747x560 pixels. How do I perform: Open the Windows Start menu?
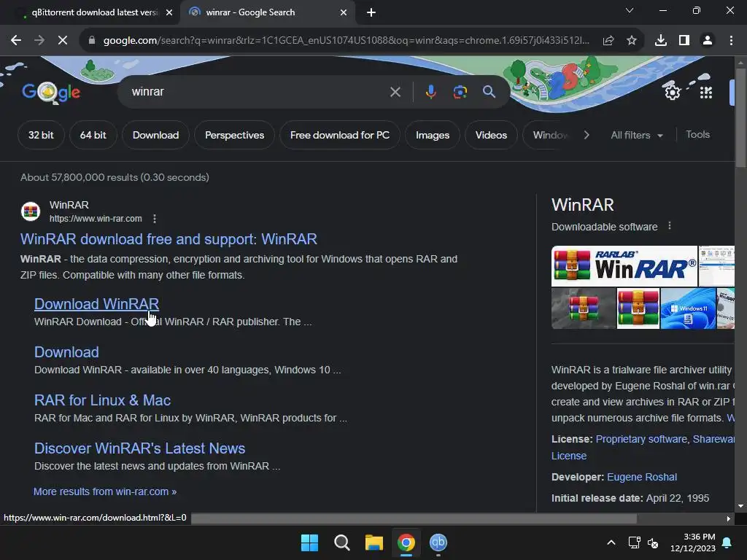(309, 542)
